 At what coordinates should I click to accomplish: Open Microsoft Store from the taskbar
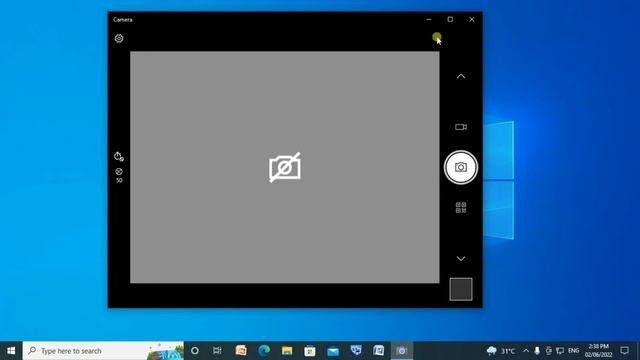click(310, 351)
